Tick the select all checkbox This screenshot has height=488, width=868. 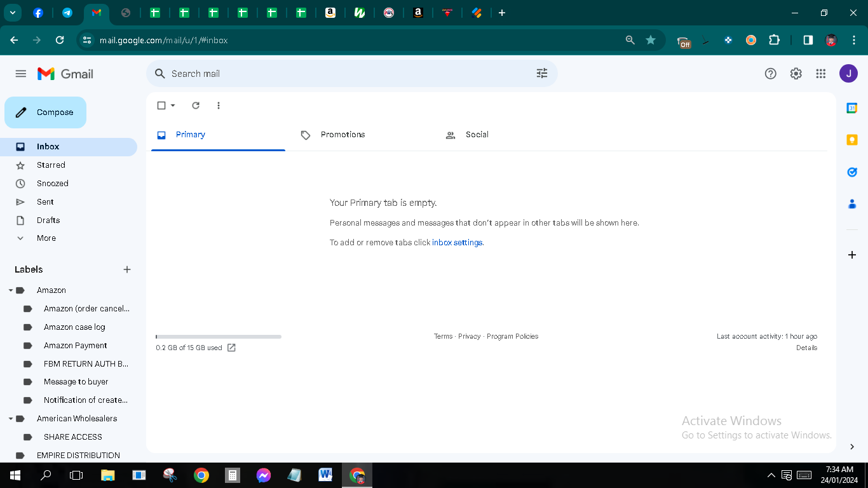point(161,105)
